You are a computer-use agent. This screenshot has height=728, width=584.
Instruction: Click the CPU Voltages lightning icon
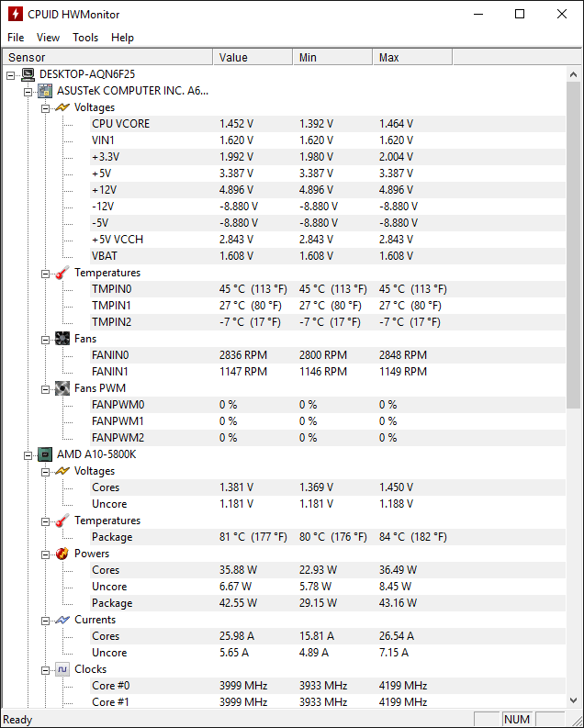click(x=62, y=471)
